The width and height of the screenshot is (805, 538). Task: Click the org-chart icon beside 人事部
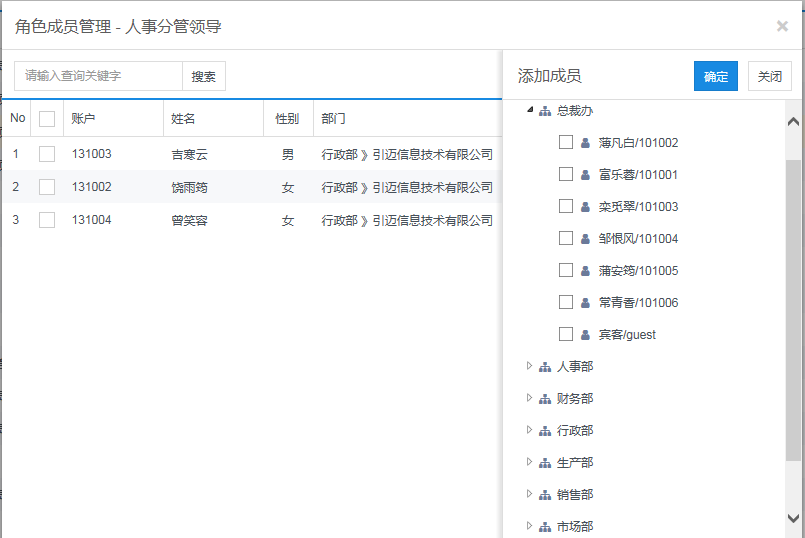click(545, 367)
